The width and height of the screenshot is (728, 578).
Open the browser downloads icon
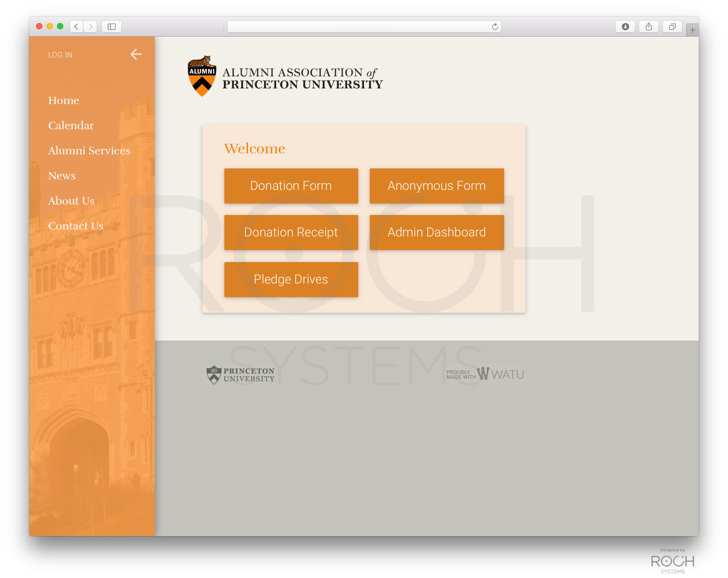coord(625,27)
